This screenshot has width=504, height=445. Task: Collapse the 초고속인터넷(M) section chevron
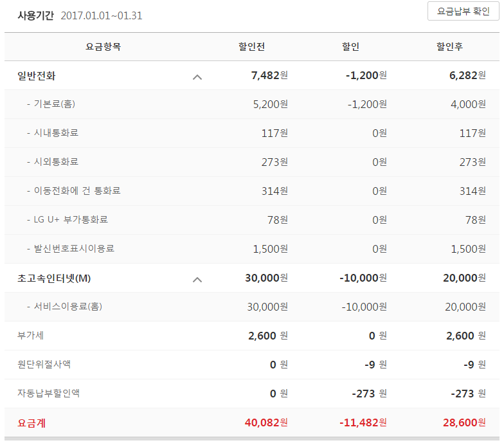pyautogui.click(x=197, y=279)
